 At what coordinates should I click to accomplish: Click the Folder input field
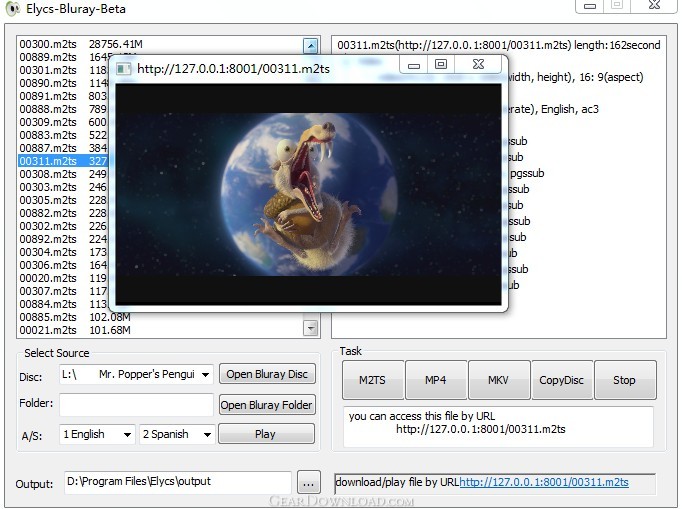click(x=136, y=405)
